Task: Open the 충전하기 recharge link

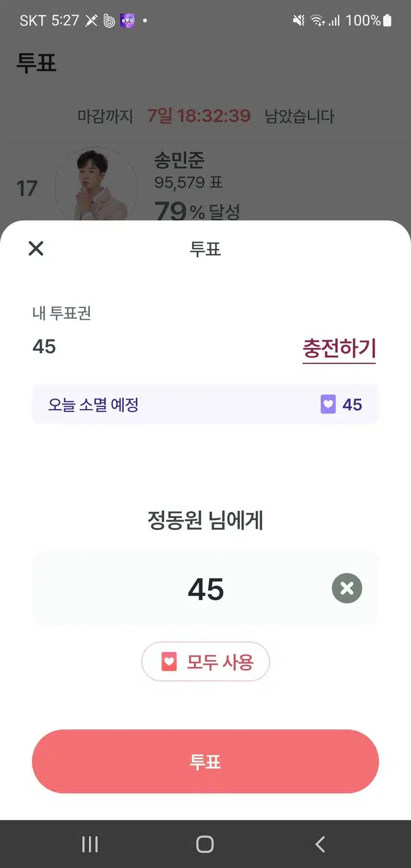Action: (x=339, y=349)
